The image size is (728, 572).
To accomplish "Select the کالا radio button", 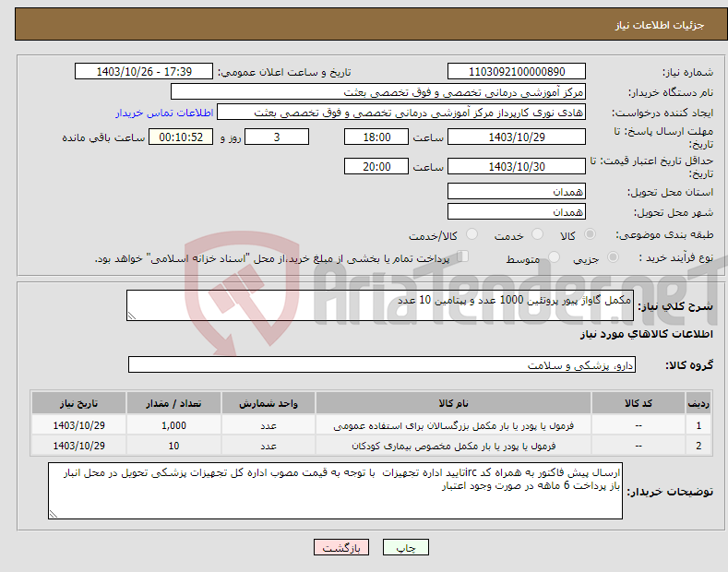I will click(590, 234).
